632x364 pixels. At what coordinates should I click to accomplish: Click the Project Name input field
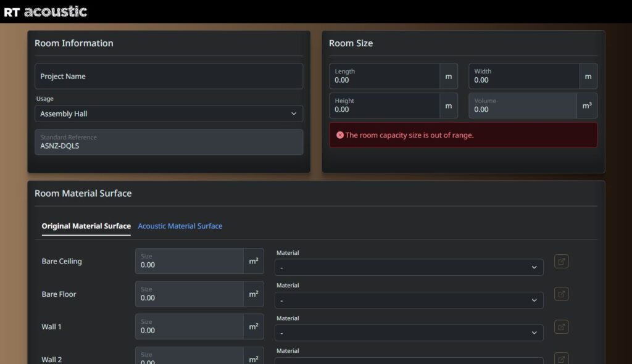click(x=168, y=77)
